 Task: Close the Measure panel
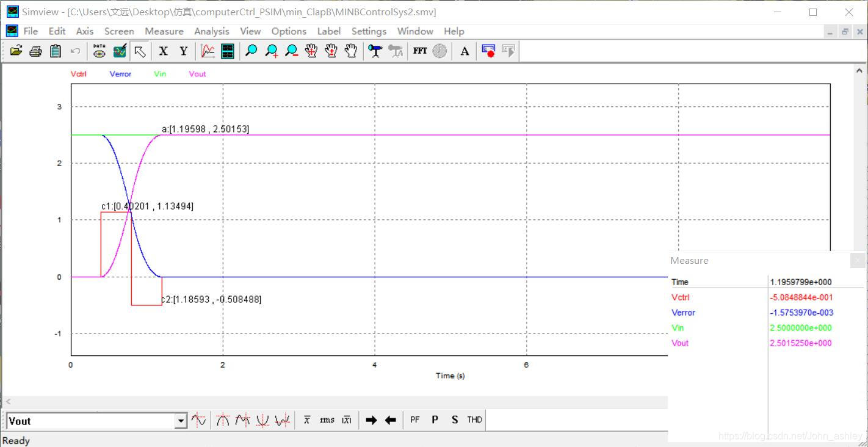pyautogui.click(x=858, y=261)
